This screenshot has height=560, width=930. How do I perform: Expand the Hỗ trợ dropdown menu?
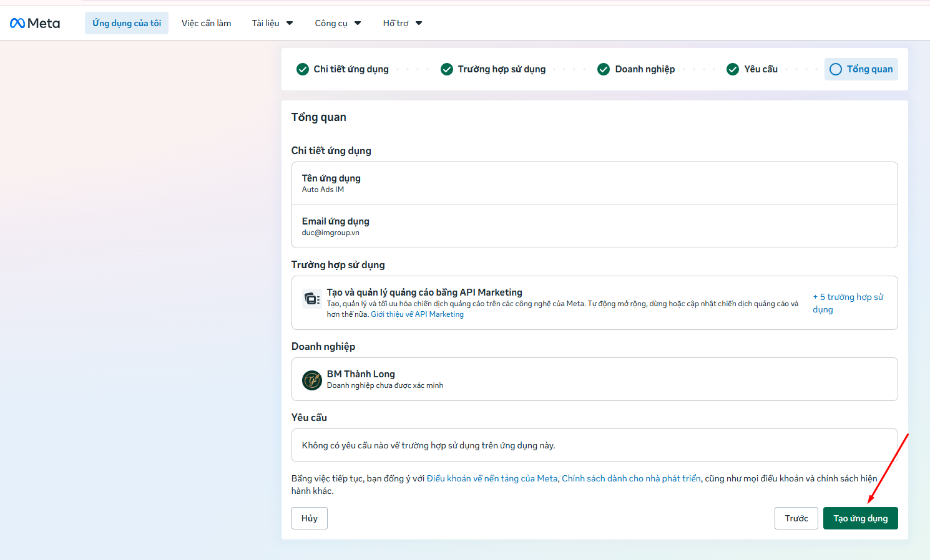coord(403,23)
